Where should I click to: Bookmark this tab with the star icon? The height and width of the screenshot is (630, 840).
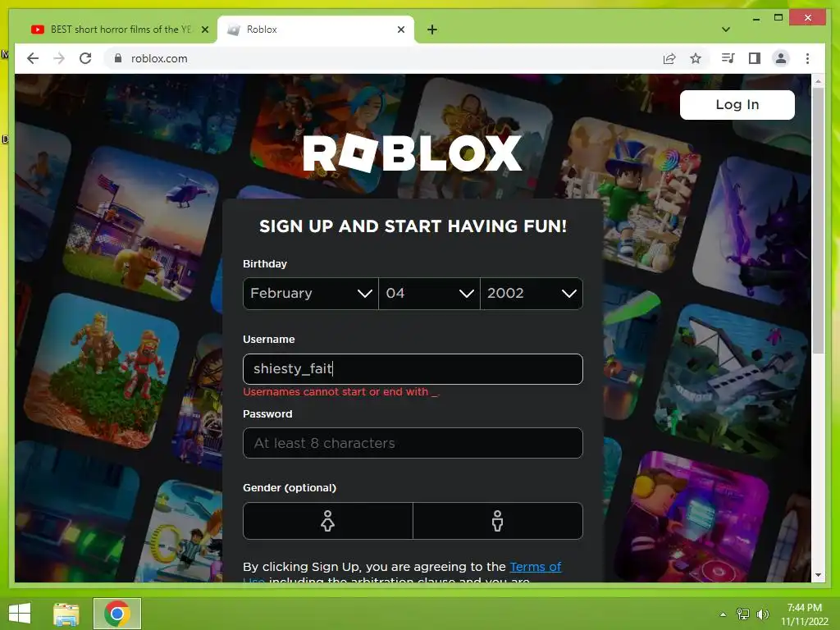click(x=696, y=58)
